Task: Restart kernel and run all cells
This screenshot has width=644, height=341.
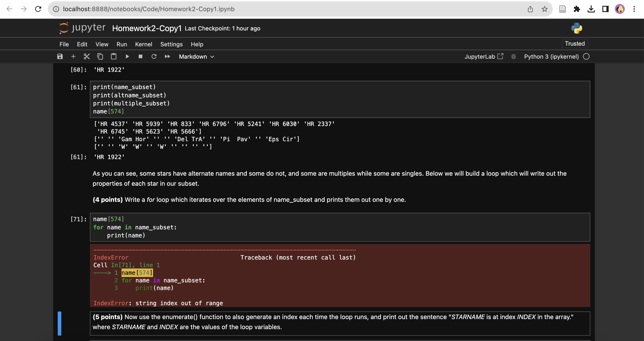Action: click(167, 57)
